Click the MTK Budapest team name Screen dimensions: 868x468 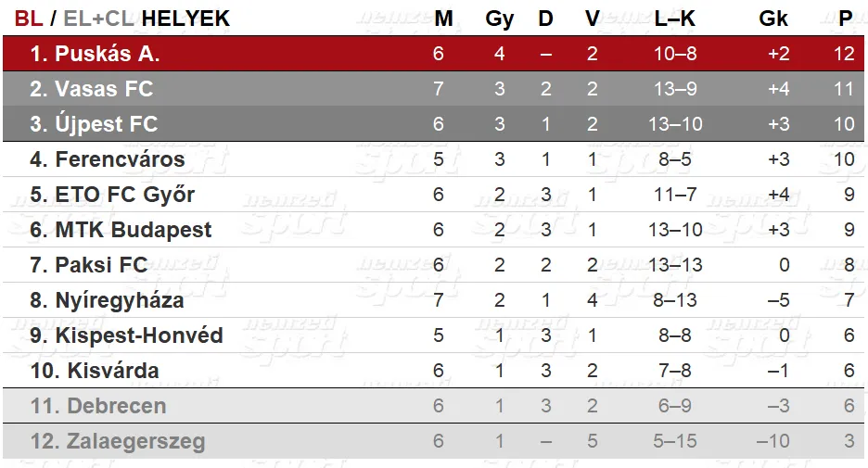(x=134, y=230)
